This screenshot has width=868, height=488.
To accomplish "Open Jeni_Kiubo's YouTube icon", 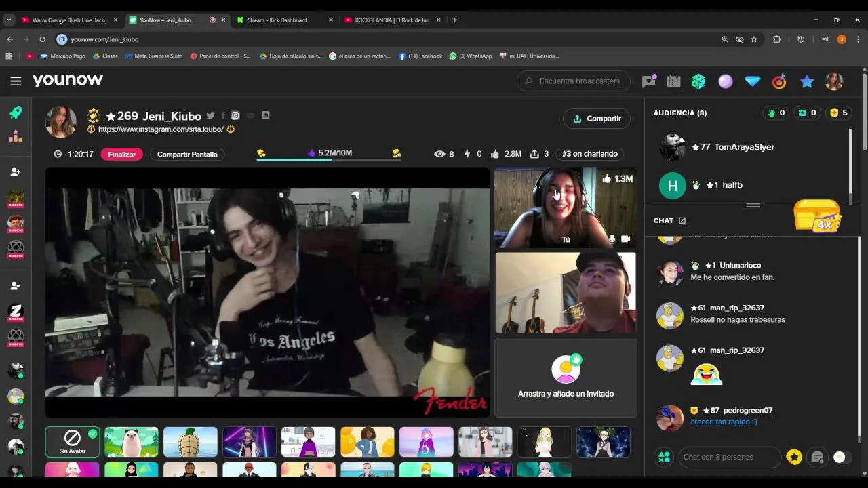I will tap(250, 116).
